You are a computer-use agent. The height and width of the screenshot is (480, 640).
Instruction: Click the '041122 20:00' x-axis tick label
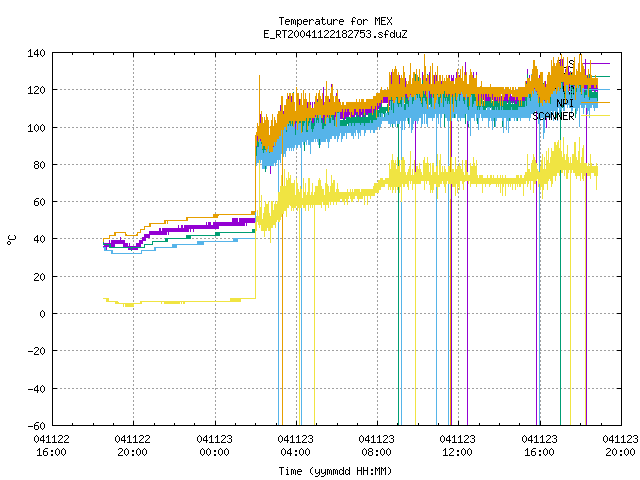pyautogui.click(x=133, y=446)
